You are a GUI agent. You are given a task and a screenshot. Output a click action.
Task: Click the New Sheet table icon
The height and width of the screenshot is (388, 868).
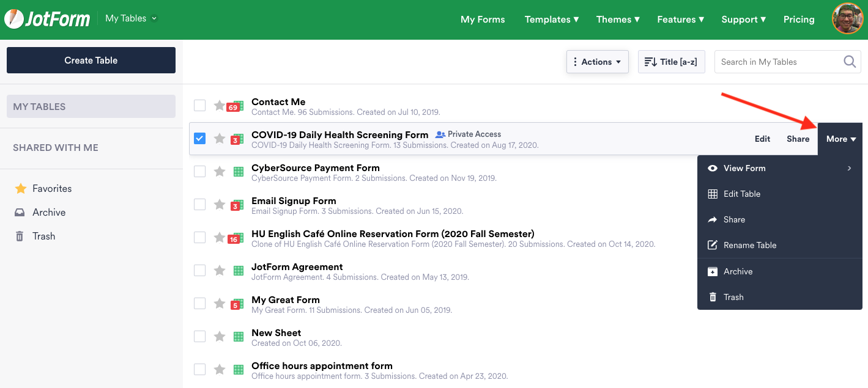point(239,337)
